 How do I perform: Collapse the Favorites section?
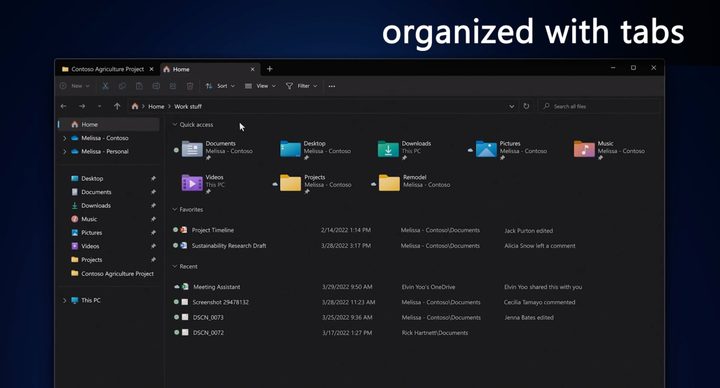coord(174,209)
